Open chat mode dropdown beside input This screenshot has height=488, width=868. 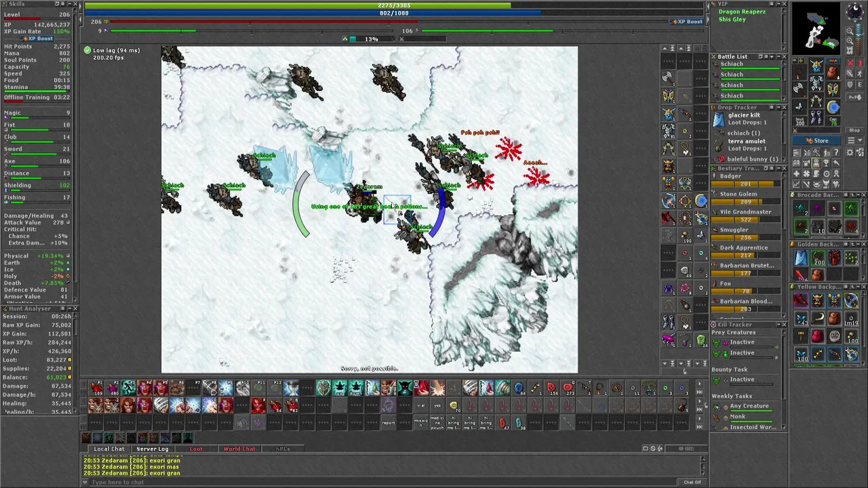(85, 482)
